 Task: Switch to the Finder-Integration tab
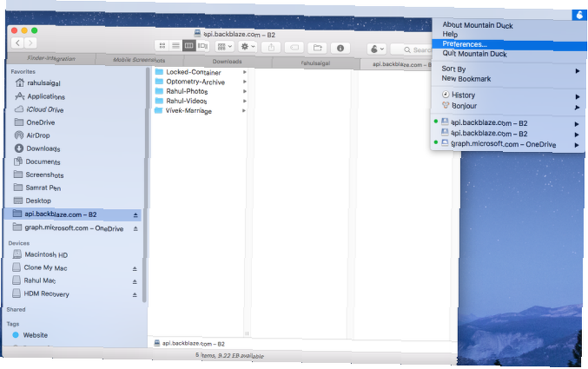point(51,59)
